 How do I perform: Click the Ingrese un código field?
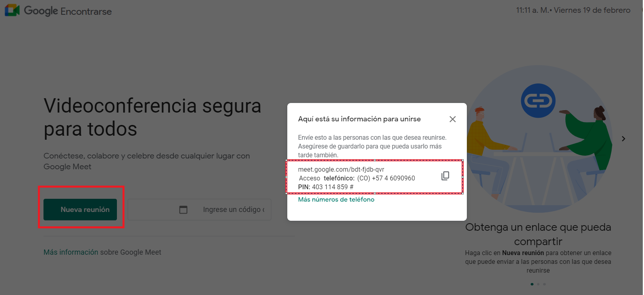point(200,210)
